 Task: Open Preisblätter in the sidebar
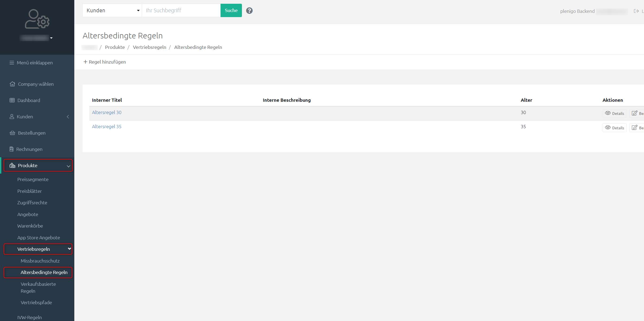[x=29, y=191]
